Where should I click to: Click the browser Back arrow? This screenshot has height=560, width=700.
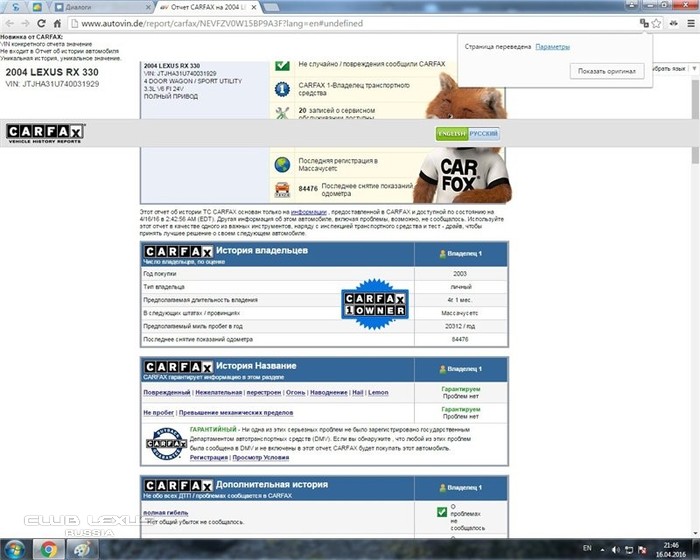pos(9,24)
